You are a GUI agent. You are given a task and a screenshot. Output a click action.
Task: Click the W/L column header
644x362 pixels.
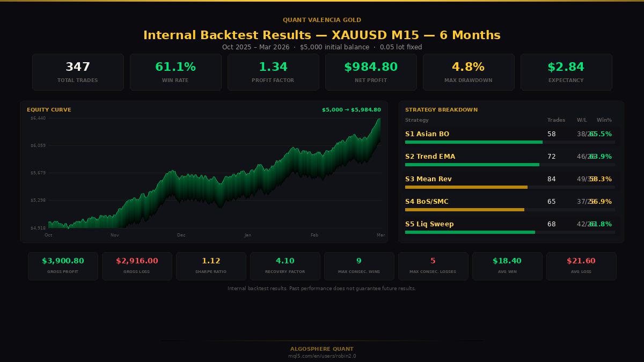(582, 120)
